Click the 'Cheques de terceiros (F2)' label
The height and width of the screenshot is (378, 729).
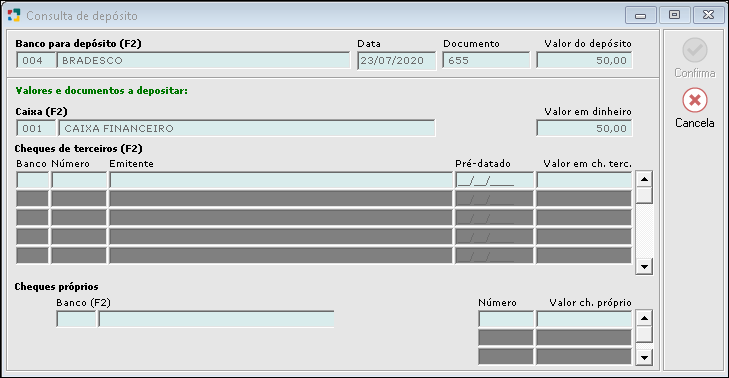[x=79, y=149]
